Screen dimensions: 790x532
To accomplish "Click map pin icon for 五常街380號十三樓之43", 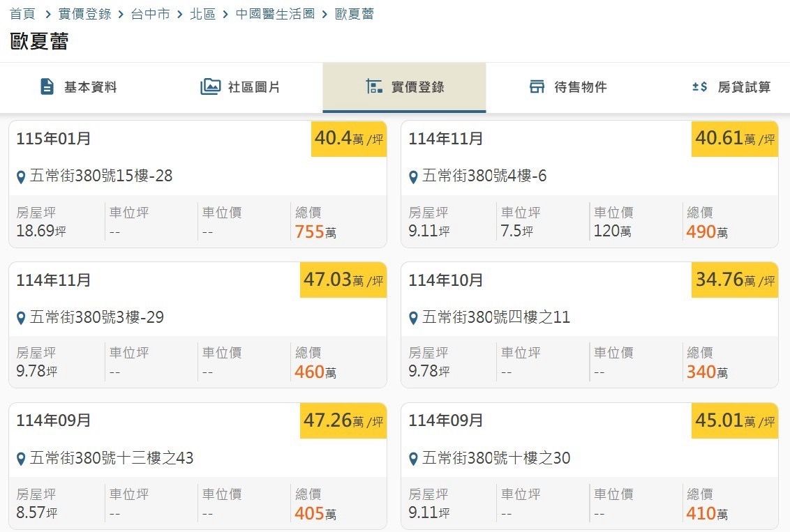I will pos(21,459).
